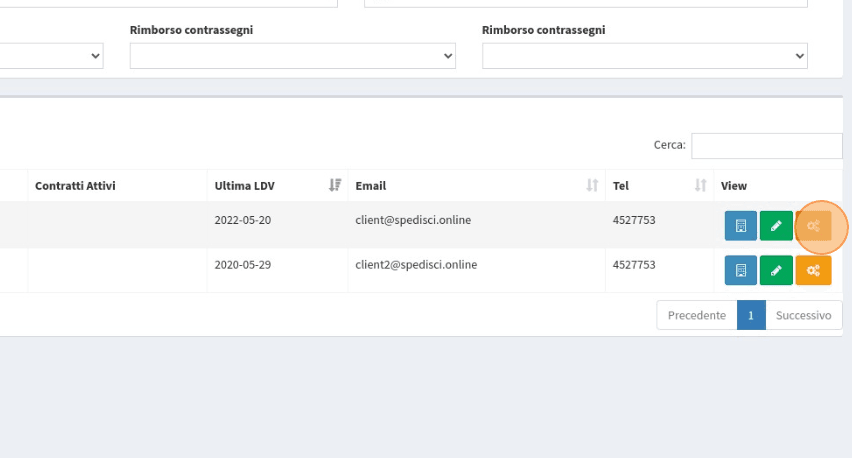Screen dimensions: 852x458
Task: Click the Precedente pagination button
Action: [x=696, y=315]
